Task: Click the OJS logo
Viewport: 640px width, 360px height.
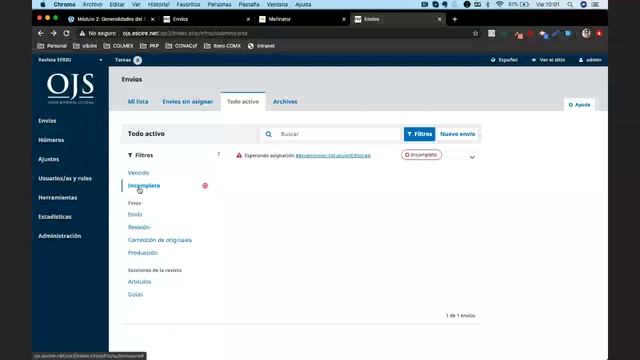Action: (70, 88)
